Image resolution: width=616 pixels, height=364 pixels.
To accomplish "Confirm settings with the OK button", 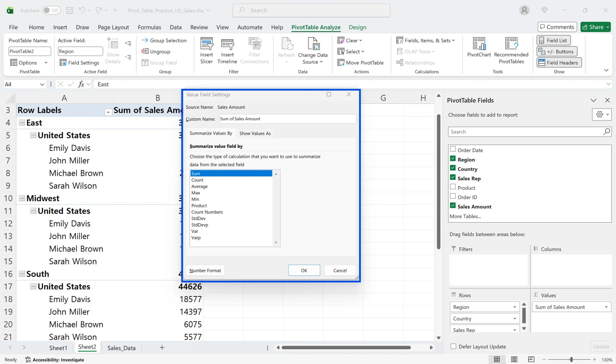I will click(x=304, y=270).
